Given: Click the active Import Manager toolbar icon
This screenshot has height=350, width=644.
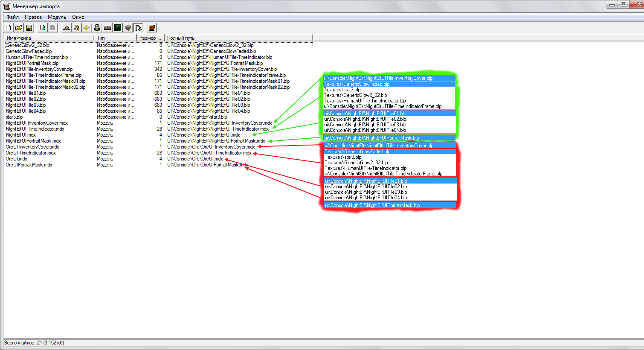Looking at the screenshot, I should [x=138, y=28].
